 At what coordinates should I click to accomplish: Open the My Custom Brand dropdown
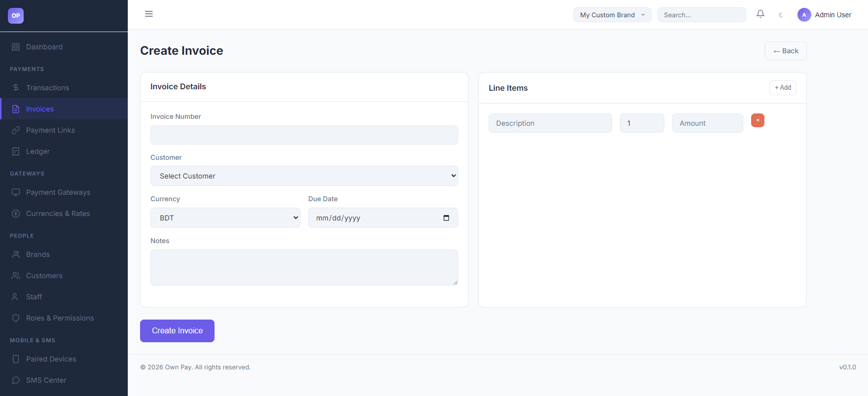[x=612, y=15]
